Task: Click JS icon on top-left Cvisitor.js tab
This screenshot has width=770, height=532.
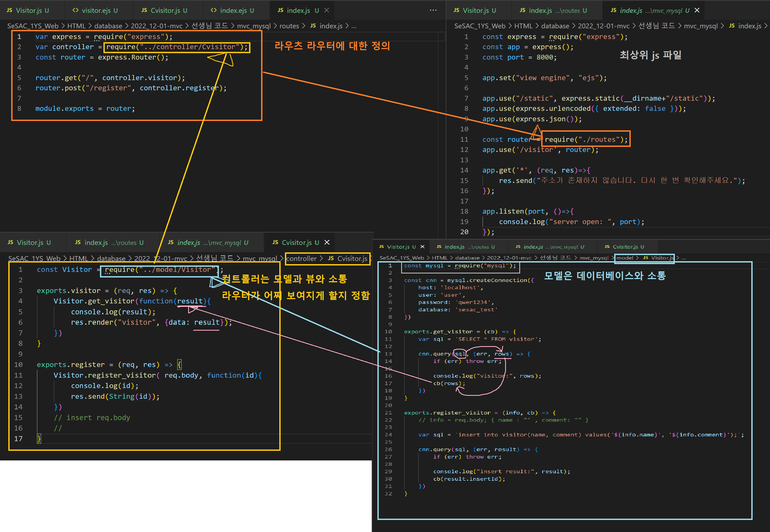Action: [144, 10]
